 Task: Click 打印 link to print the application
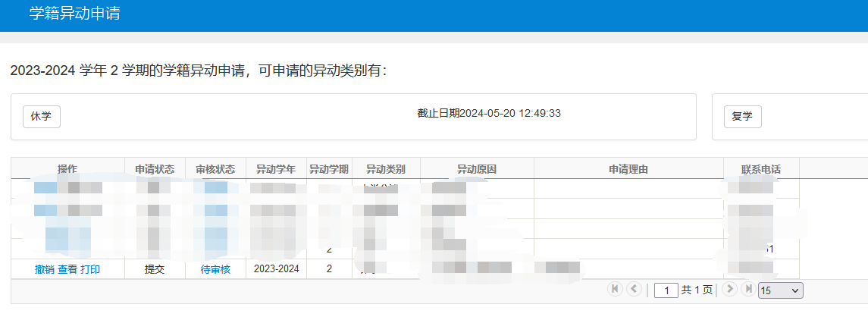coord(90,269)
